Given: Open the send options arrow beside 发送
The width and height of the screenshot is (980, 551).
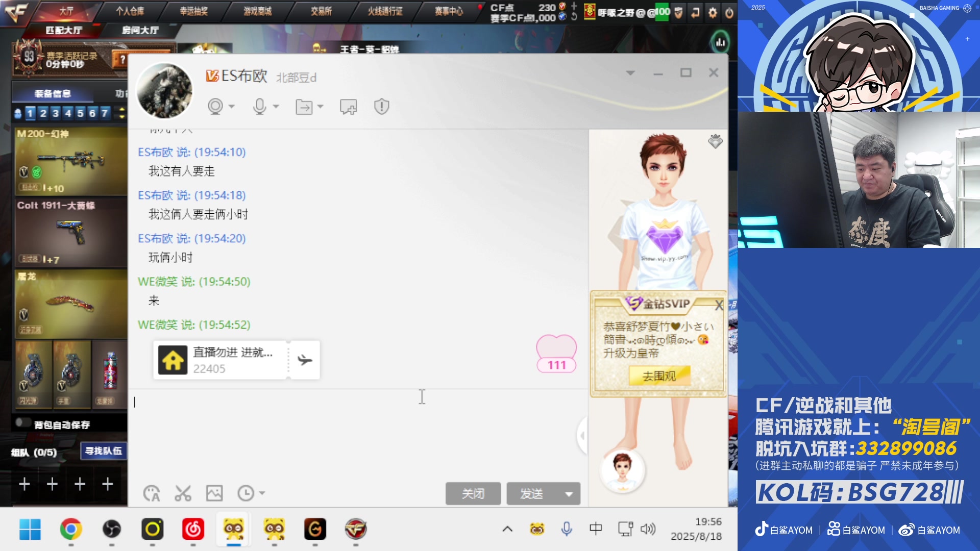Looking at the screenshot, I should pos(569,494).
